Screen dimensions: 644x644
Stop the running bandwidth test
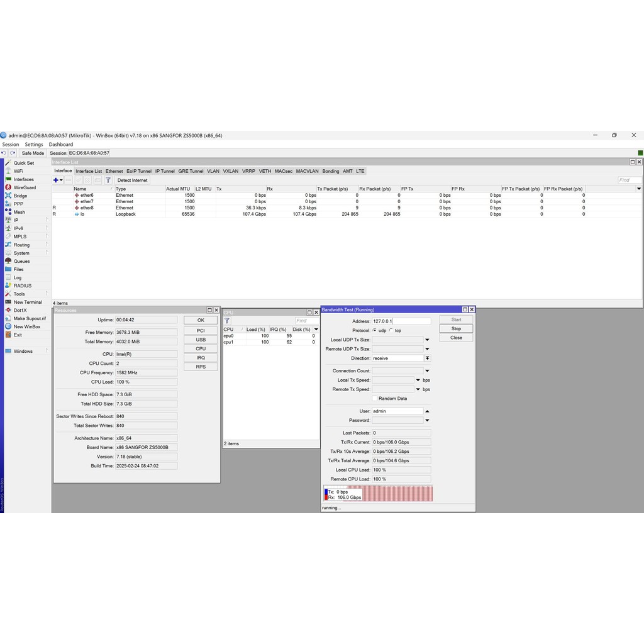(456, 329)
